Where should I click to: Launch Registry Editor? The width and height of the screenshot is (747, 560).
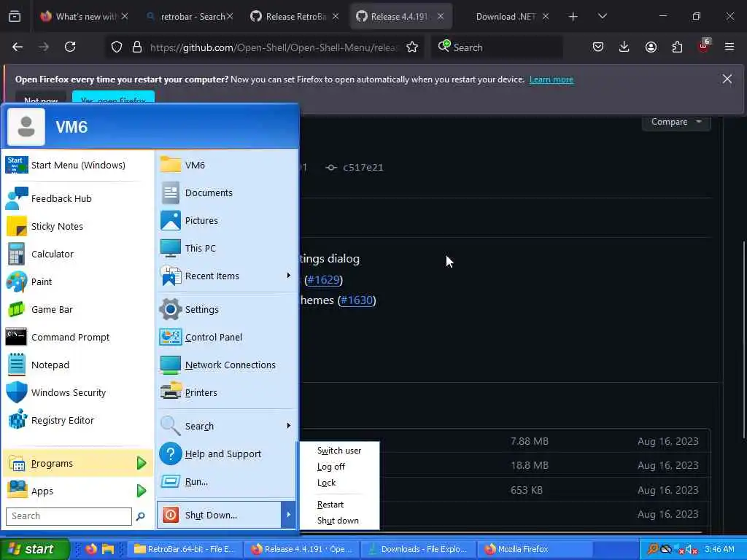[x=77, y=420]
